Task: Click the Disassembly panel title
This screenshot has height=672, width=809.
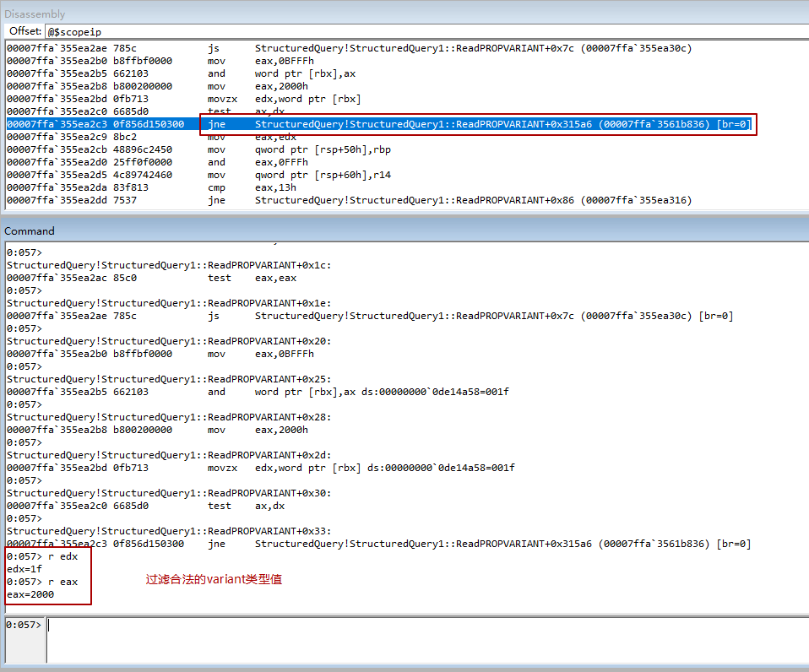Action: pyautogui.click(x=35, y=14)
